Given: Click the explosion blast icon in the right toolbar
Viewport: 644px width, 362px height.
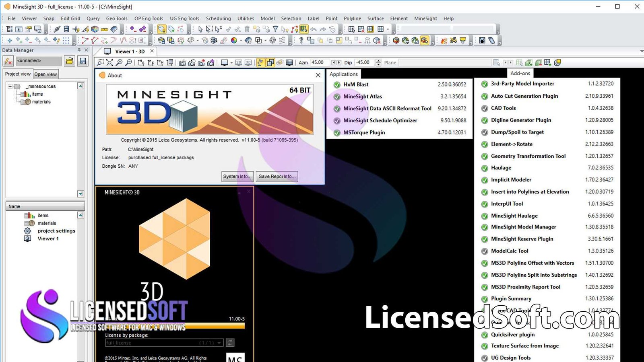Looking at the screenshot, I should pos(444,40).
